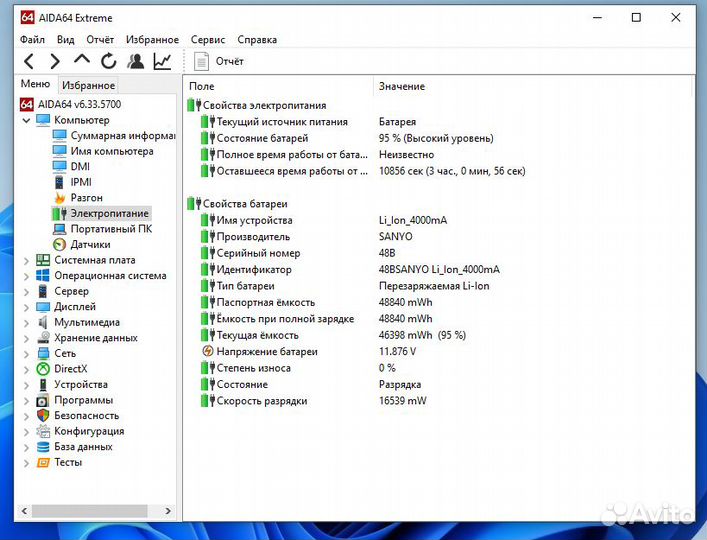Click the Операционная система Windows logo icon
The width and height of the screenshot is (707, 540).
point(43,275)
